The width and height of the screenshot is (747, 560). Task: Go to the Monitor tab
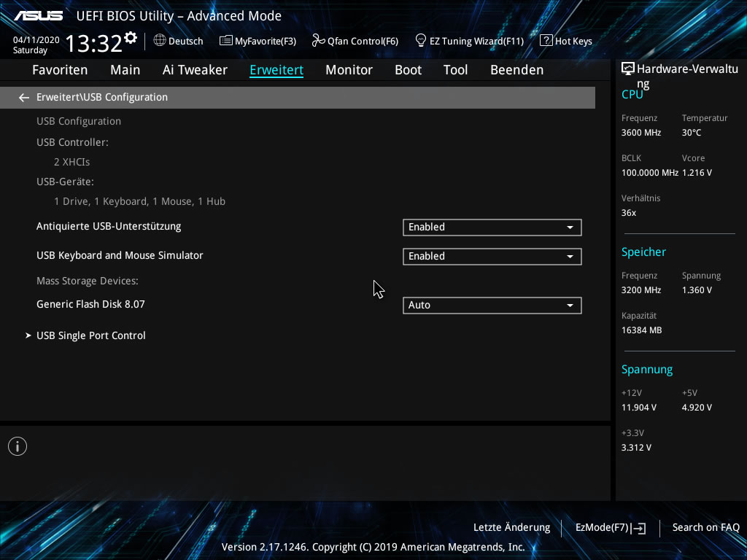click(349, 70)
